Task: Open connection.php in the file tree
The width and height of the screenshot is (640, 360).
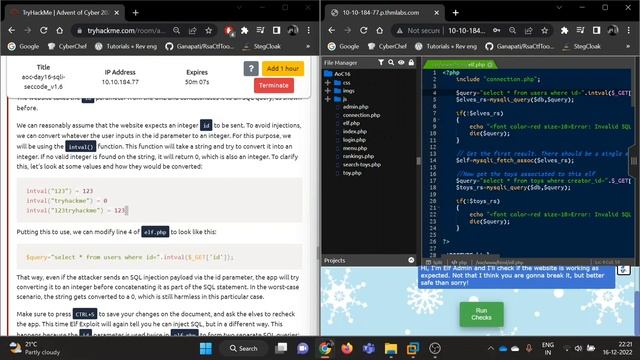Action: pyautogui.click(x=361, y=115)
